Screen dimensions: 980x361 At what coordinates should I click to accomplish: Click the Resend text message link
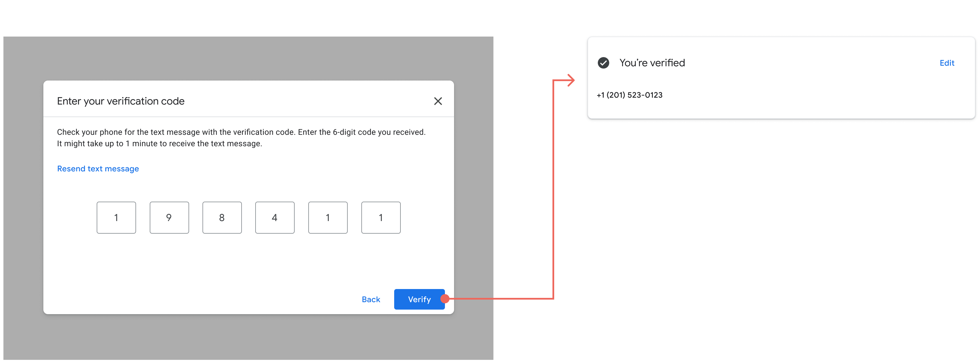(98, 168)
